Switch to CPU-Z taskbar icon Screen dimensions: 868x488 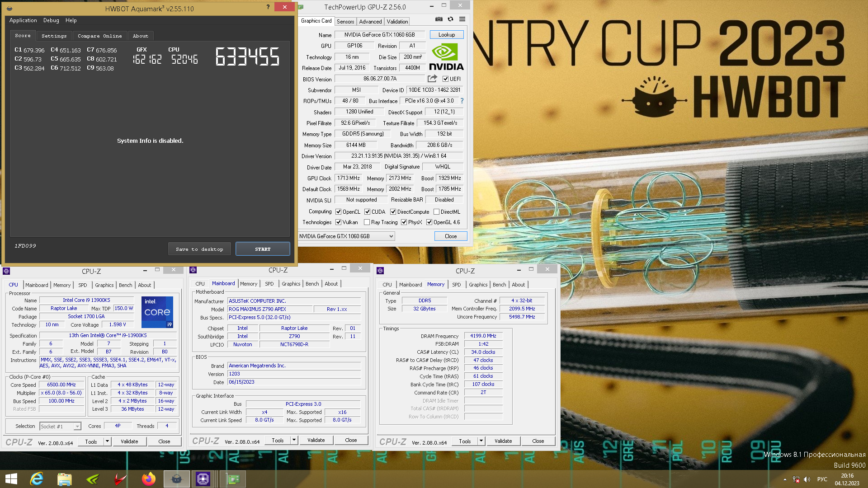click(x=203, y=479)
